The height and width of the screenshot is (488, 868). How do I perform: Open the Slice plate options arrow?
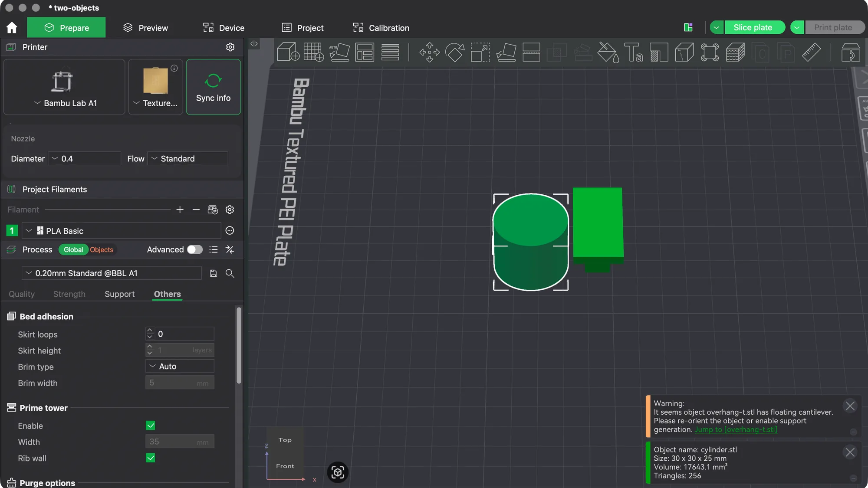(717, 27)
